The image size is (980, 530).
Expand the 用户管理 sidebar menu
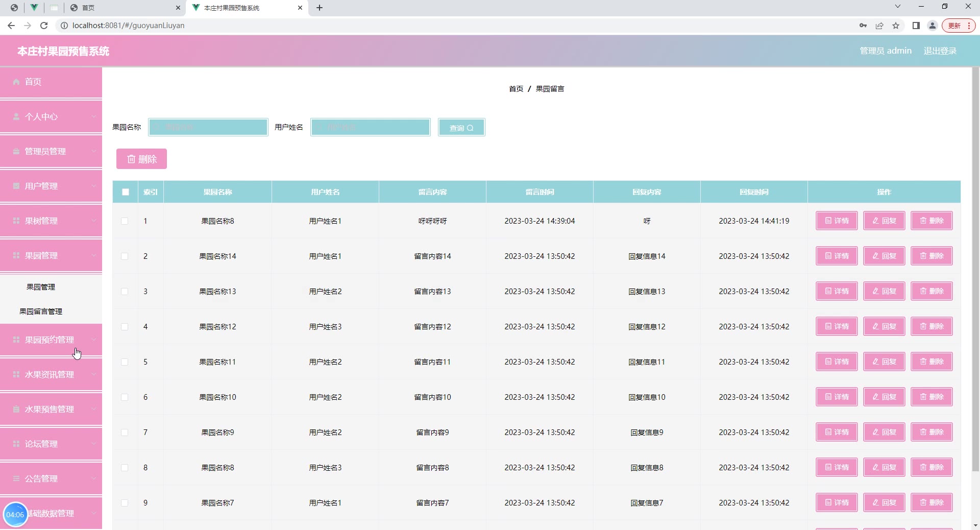click(51, 186)
